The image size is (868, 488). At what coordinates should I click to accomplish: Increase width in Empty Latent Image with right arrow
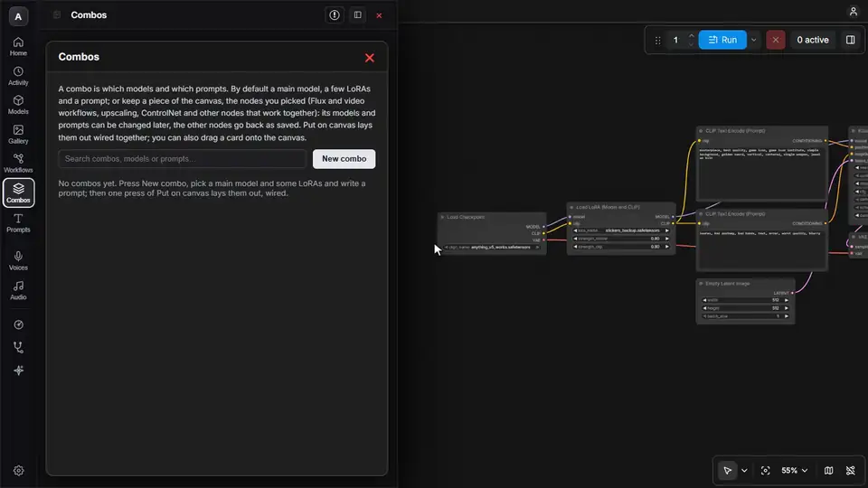pos(787,300)
